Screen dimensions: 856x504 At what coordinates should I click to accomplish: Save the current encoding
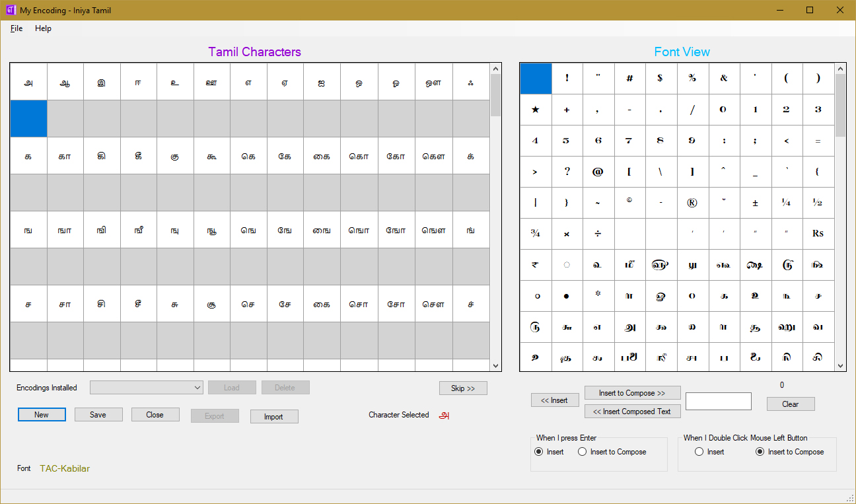tap(98, 415)
